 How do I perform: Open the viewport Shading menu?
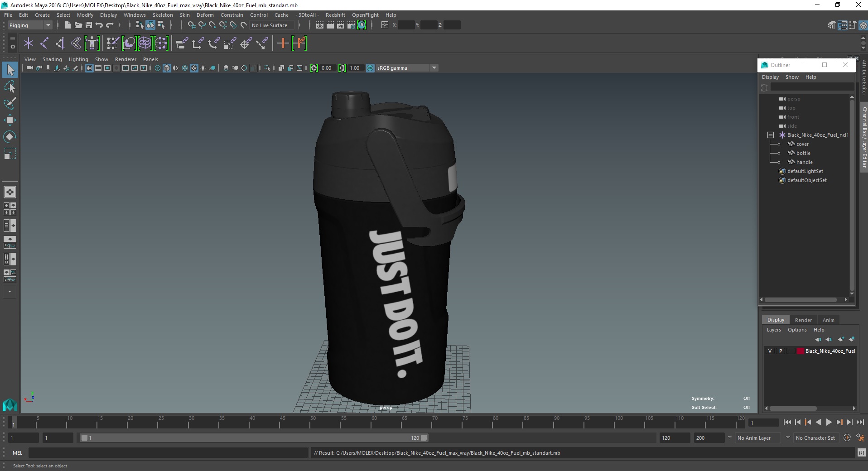pos(52,59)
